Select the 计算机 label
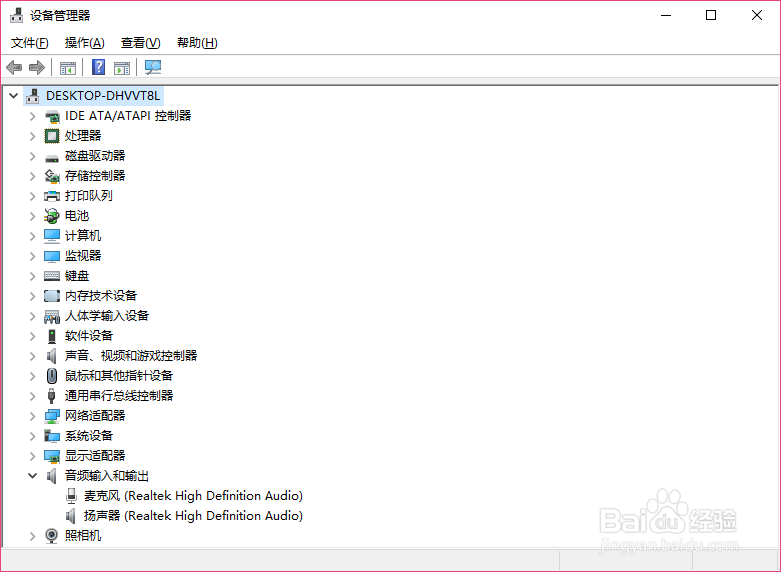Viewport: 781px width, 572px height. pyautogui.click(x=83, y=236)
